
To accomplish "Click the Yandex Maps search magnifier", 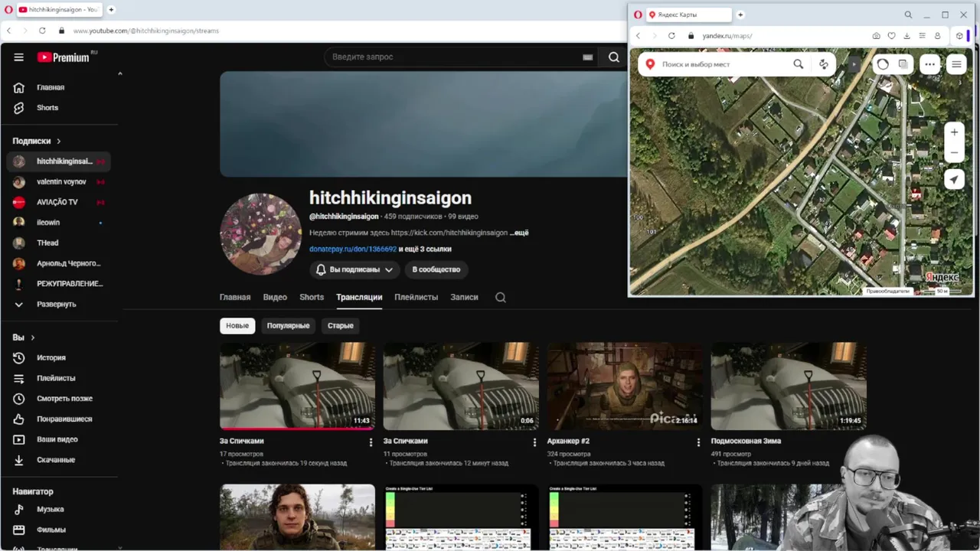I will point(799,64).
